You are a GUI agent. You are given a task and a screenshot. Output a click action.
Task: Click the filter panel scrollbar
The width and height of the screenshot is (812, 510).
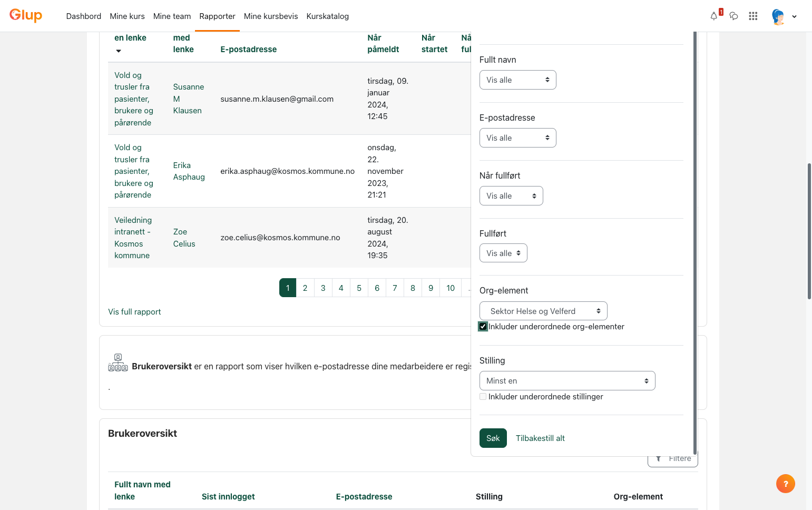click(x=694, y=242)
